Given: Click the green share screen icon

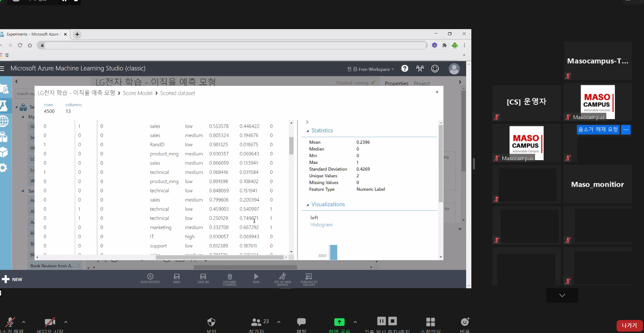Looking at the screenshot, I should pyautogui.click(x=339, y=322).
